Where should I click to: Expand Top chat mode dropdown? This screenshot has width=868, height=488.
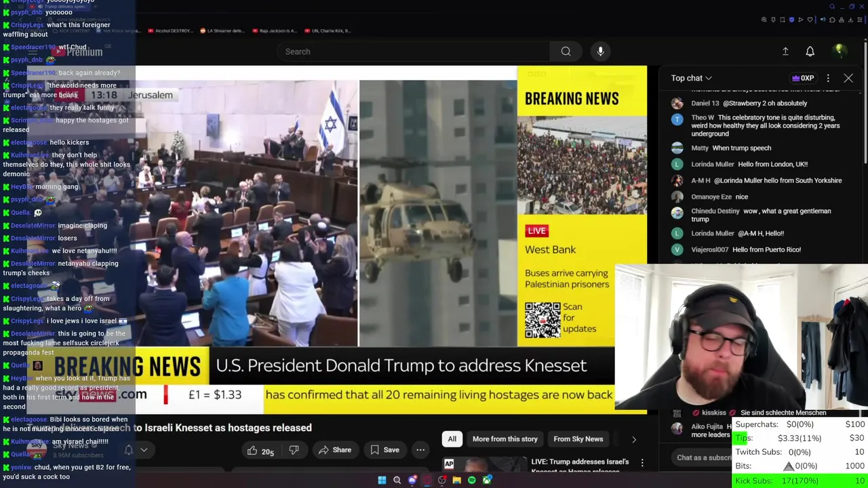tap(691, 78)
